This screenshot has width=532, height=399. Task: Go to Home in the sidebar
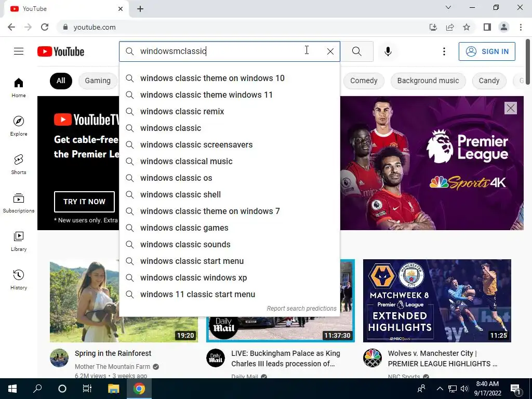[x=19, y=87]
